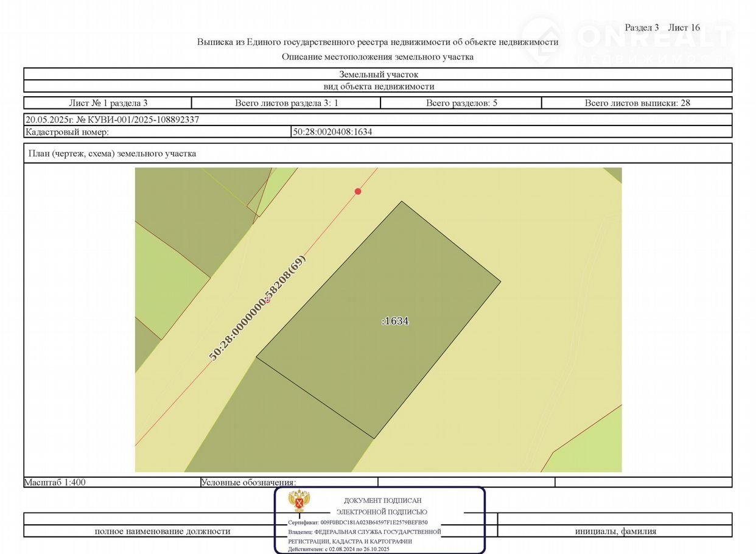
Task: Click the полное наименование должности field label
Action: click(163, 531)
